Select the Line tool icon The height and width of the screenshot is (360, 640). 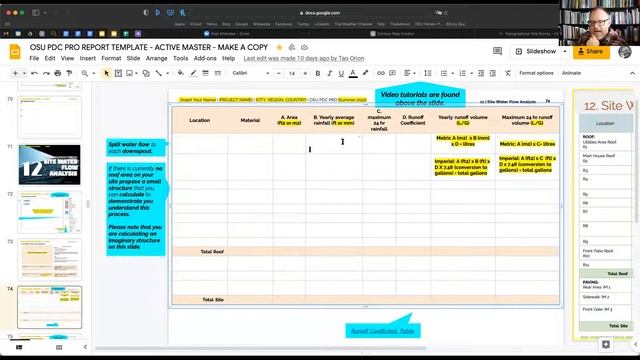pos(158,73)
